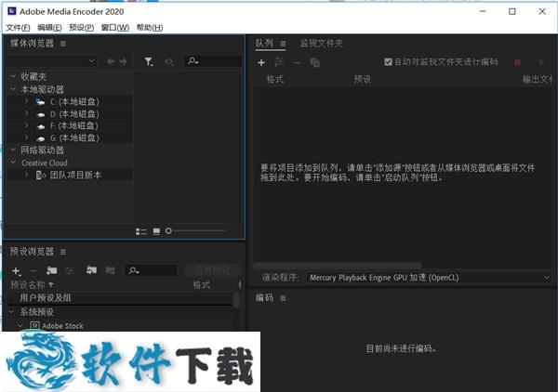Screen dimensions: 558x392
Task: Click the filter icon in media browser
Action: tap(149, 61)
